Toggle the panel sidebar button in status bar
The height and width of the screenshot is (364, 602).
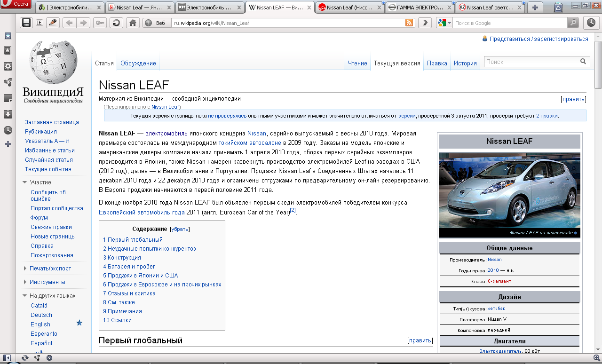[7, 358]
